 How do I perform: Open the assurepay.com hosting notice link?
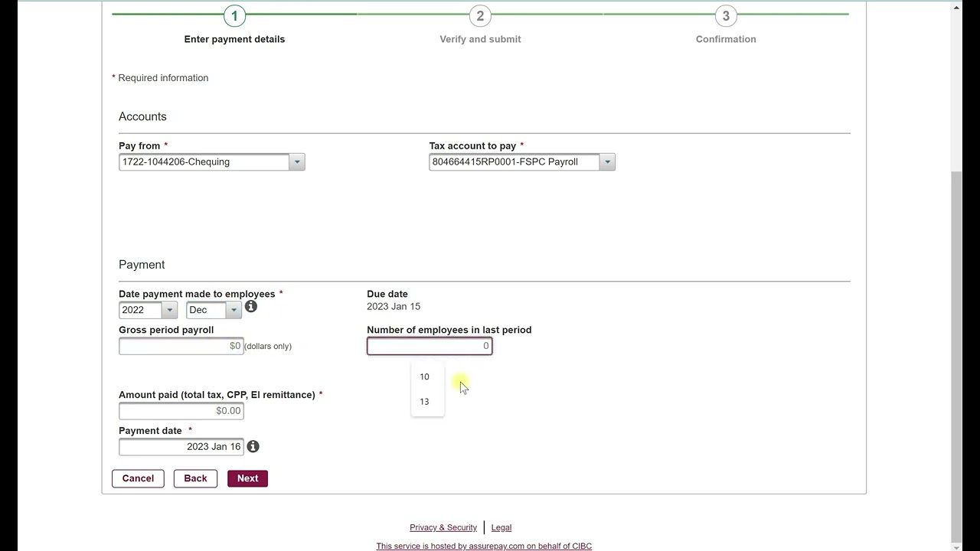pyautogui.click(x=484, y=546)
